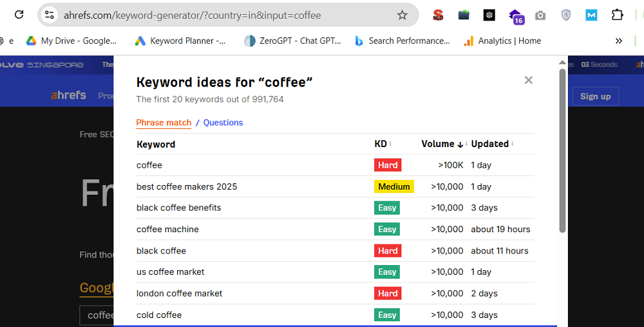Click the address bar URL

192,15
